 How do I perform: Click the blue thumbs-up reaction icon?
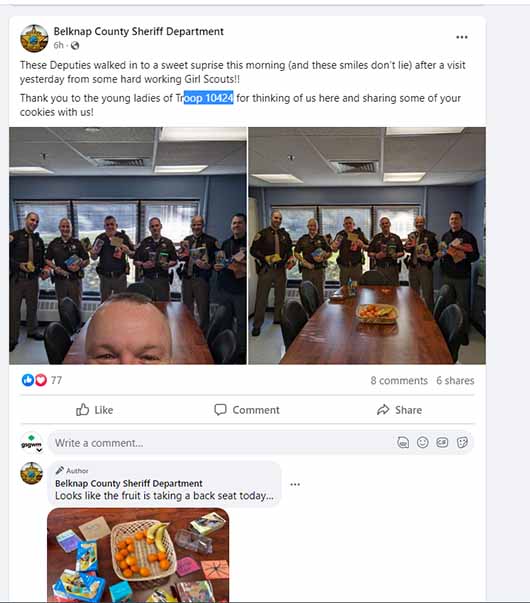click(x=28, y=380)
